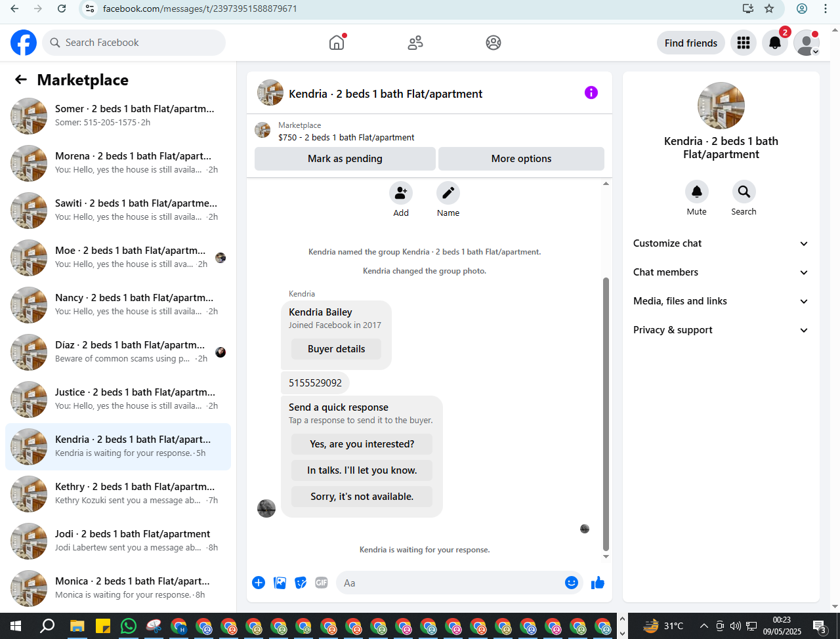Open the apps grid menu
Image resolution: width=840 pixels, height=639 pixels.
pyautogui.click(x=744, y=43)
